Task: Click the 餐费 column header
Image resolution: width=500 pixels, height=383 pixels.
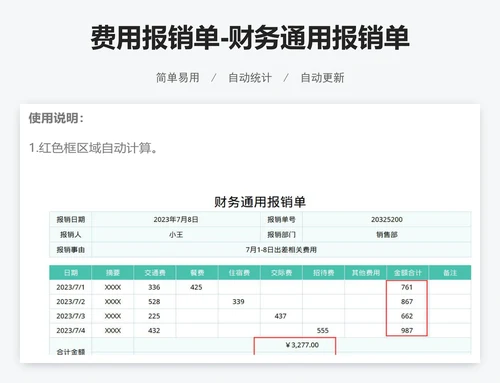Action: pos(197,273)
